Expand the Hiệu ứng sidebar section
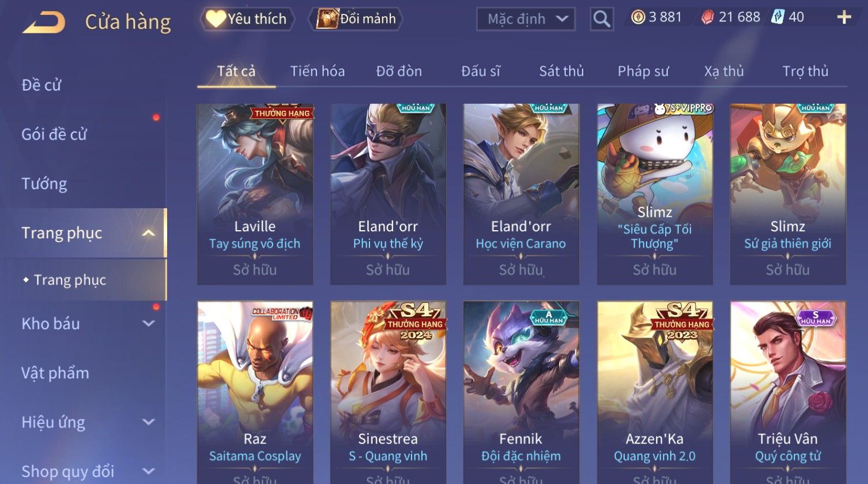The width and height of the screenshot is (868, 484). [148, 422]
